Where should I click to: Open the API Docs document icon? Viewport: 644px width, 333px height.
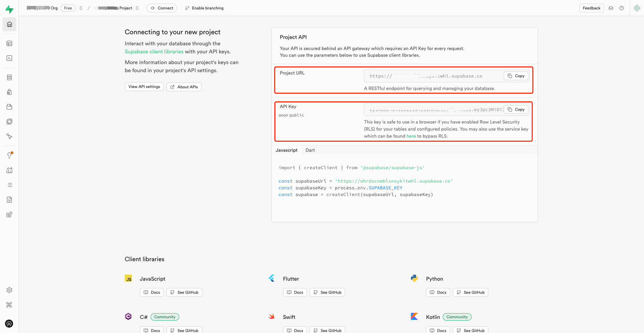9,200
